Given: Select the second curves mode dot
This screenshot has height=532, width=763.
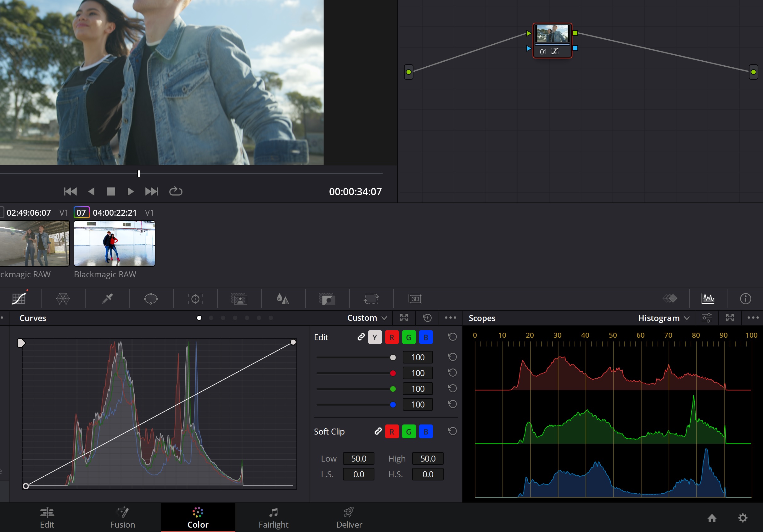Looking at the screenshot, I should click(x=211, y=318).
